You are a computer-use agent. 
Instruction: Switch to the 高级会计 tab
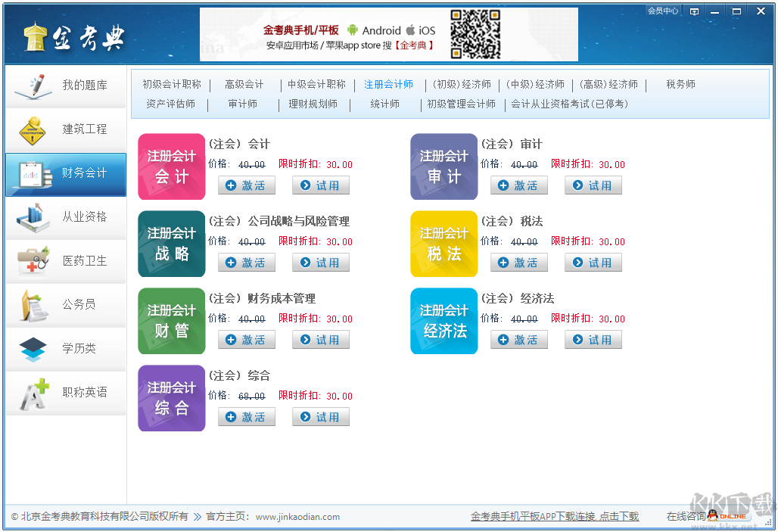click(x=244, y=84)
